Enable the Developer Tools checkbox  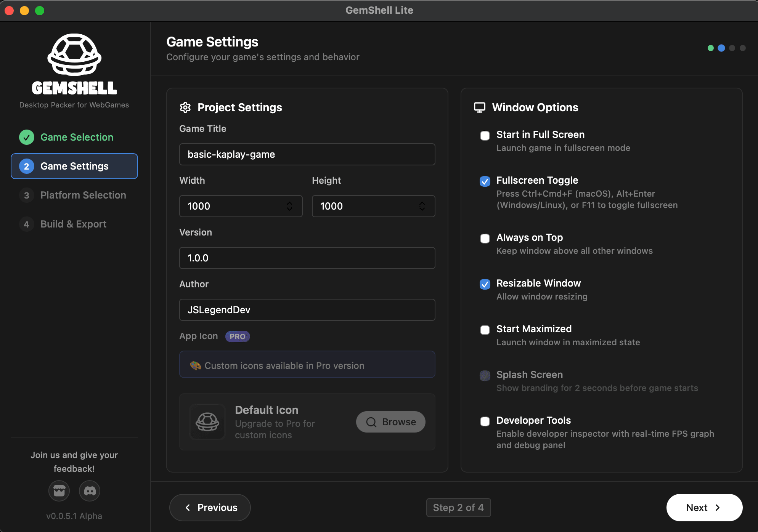pos(485,421)
